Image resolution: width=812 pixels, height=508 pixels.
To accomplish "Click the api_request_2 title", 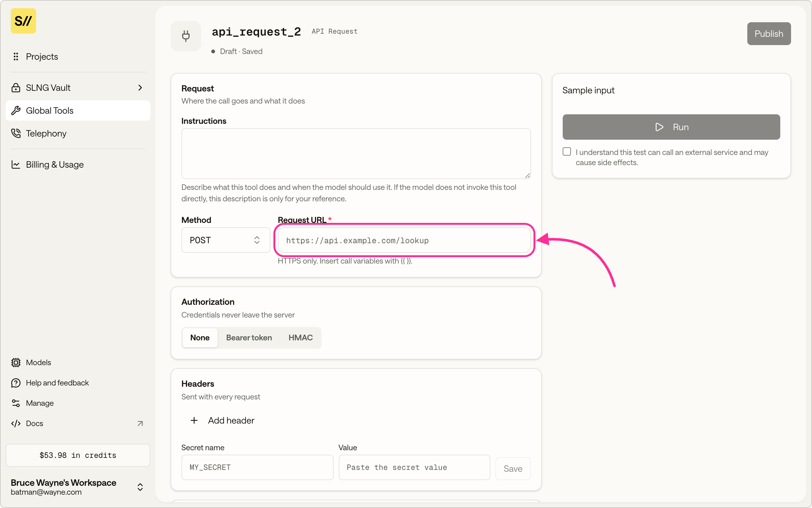I will [x=256, y=31].
